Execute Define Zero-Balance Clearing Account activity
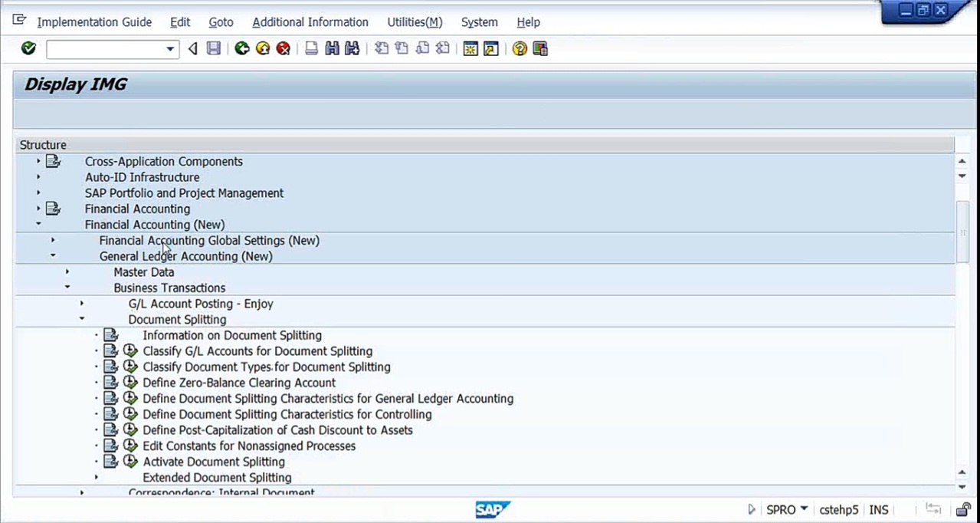The width and height of the screenshot is (980, 523). (x=130, y=383)
